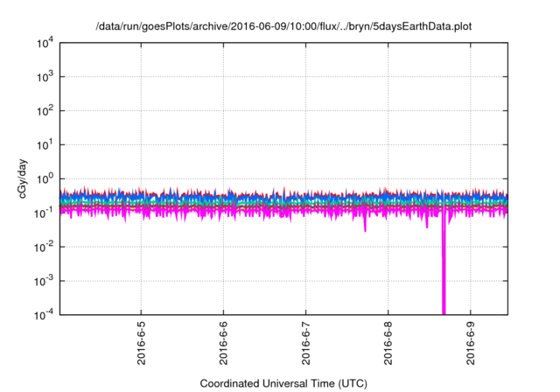Click the 10^-1 y-axis tick label
The height and width of the screenshot is (392, 560).
point(44,213)
